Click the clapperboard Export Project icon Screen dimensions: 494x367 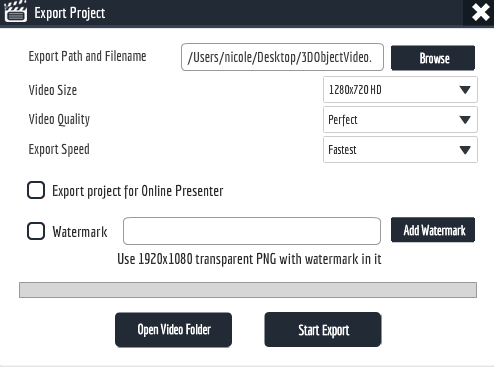tap(16, 12)
